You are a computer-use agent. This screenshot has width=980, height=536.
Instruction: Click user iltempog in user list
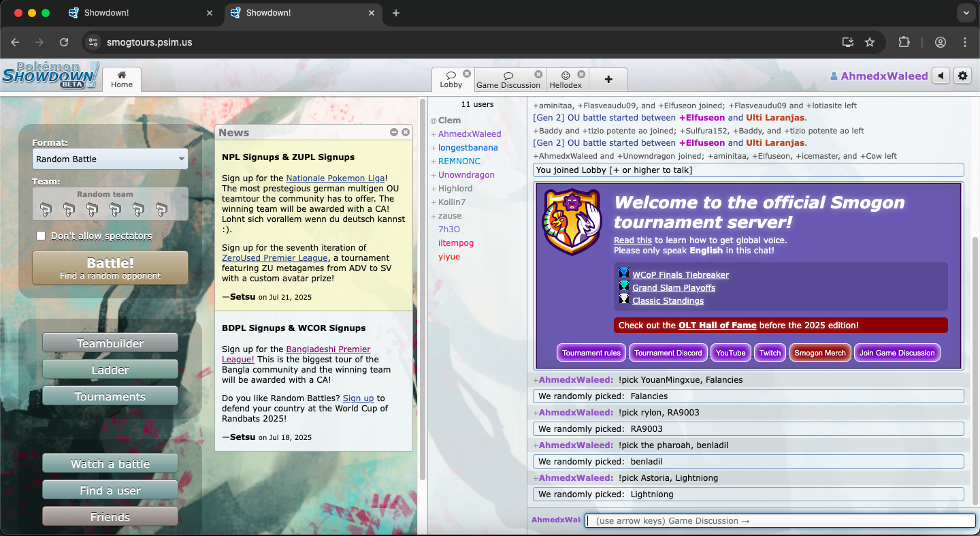click(x=456, y=243)
